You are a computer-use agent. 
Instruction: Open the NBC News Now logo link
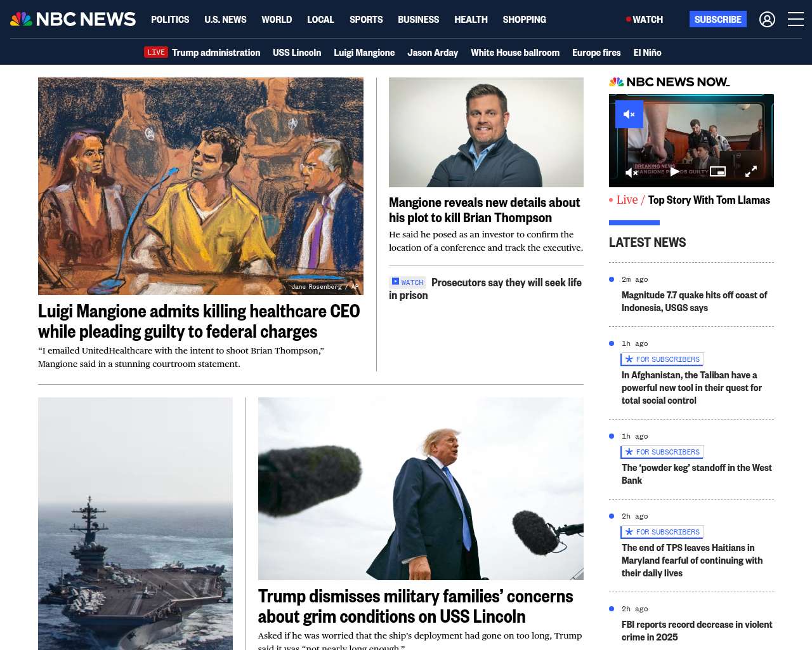click(669, 82)
